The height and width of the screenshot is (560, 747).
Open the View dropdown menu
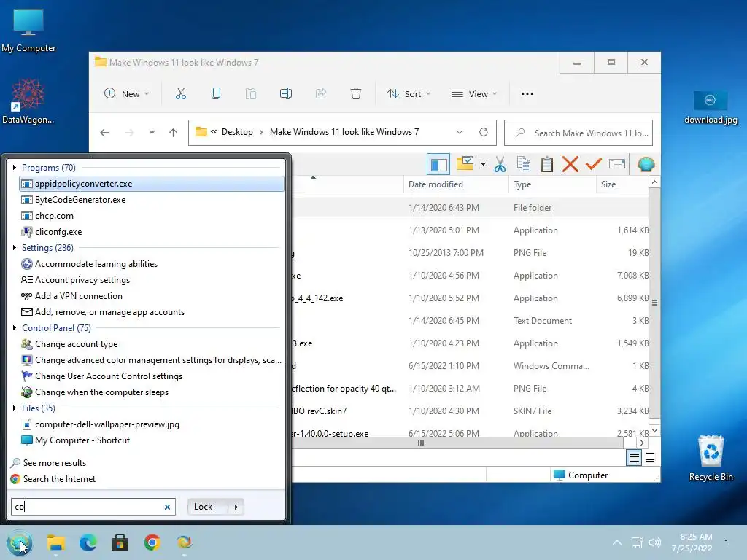pyautogui.click(x=474, y=94)
